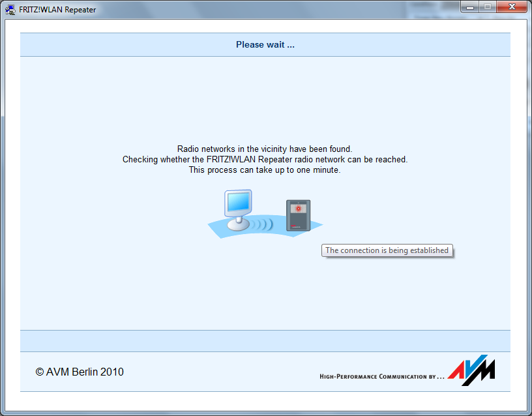This screenshot has width=532, height=416.
Task: Click the red indicator on the repeater
Action: click(x=298, y=209)
